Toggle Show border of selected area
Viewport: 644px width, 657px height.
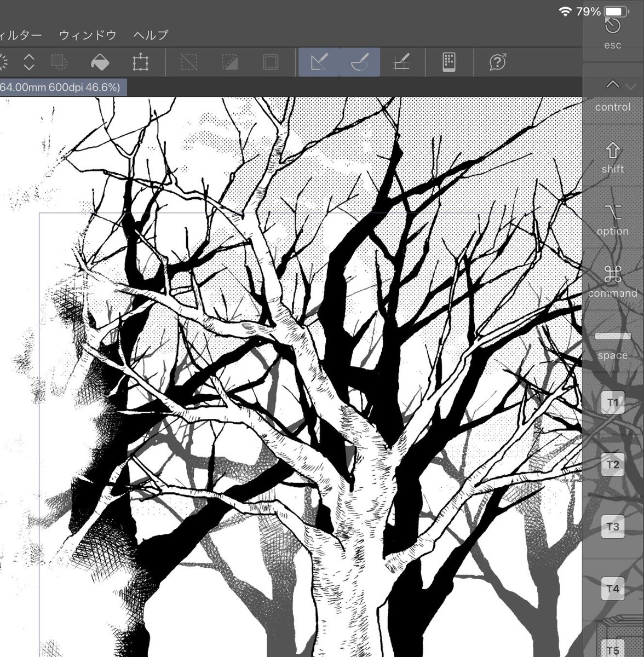[x=270, y=62]
